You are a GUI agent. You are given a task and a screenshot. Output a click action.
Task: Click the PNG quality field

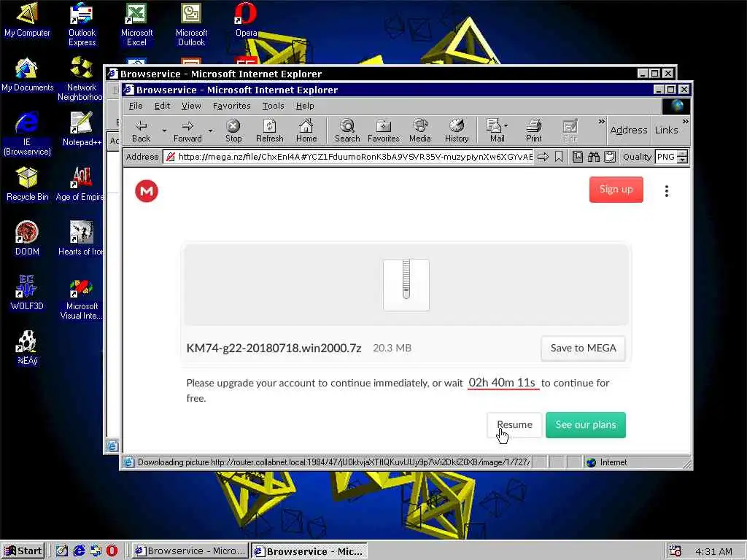click(666, 157)
